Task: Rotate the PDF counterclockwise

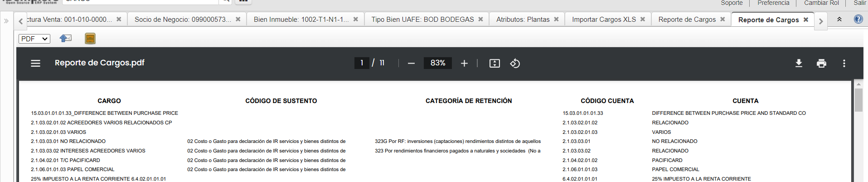Action: [515, 63]
